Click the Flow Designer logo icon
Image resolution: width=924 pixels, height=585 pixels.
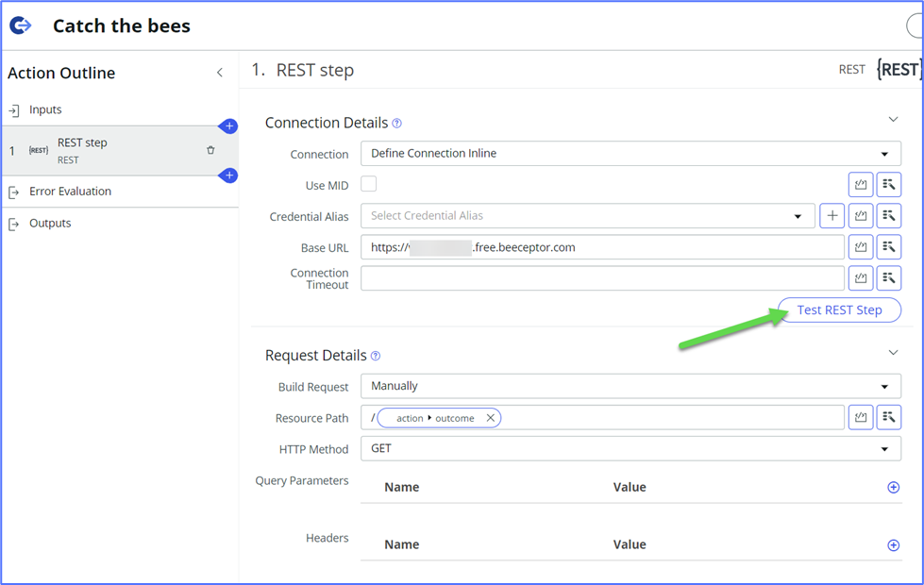coord(20,25)
